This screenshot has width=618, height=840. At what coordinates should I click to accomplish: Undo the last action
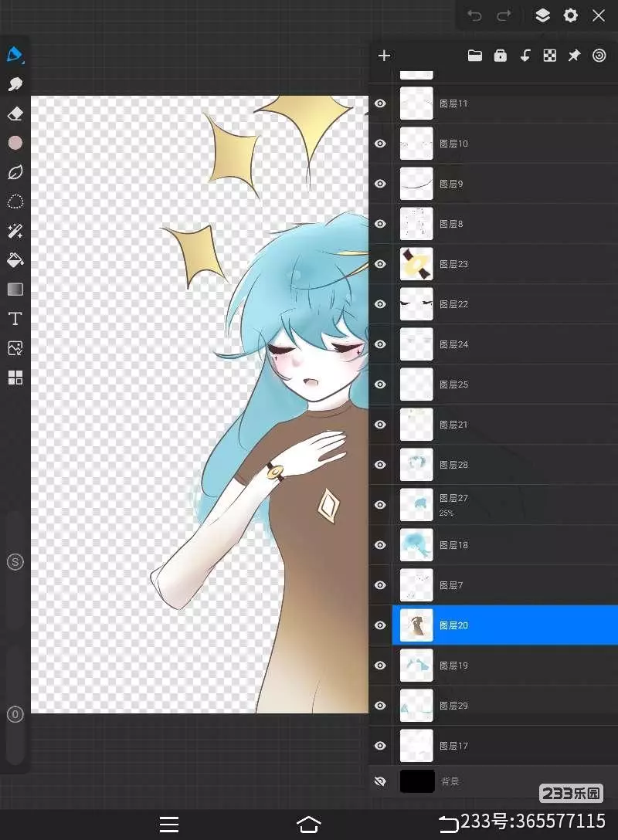point(474,15)
